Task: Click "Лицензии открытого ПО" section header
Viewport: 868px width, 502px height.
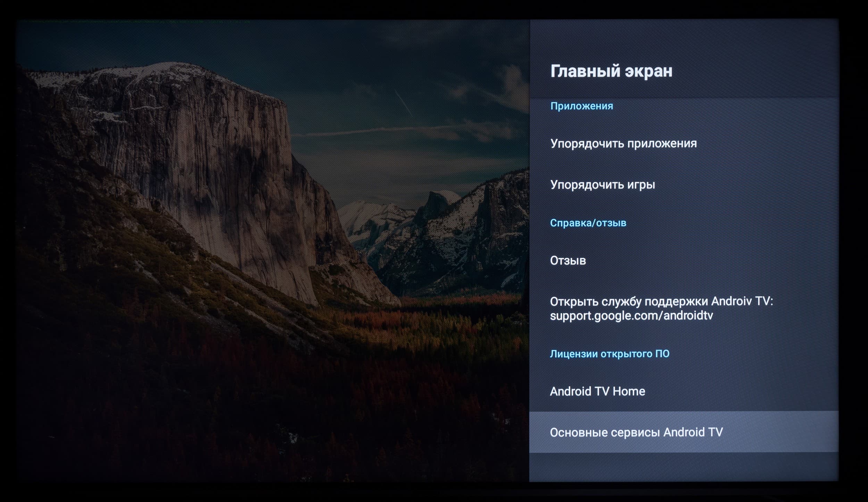Action: tap(609, 354)
